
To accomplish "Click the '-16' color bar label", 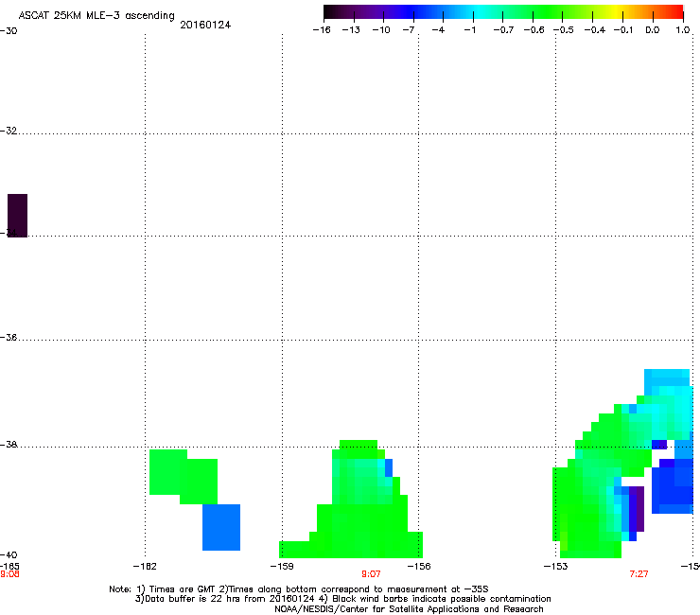I will point(322,30).
